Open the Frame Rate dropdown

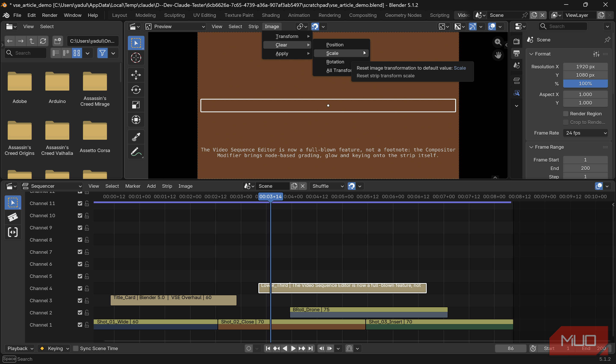click(585, 133)
